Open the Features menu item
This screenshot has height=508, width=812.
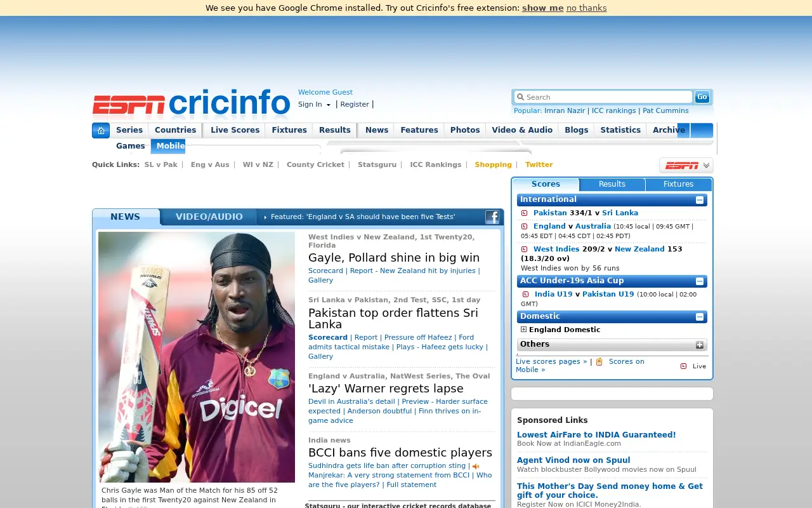[419, 130]
